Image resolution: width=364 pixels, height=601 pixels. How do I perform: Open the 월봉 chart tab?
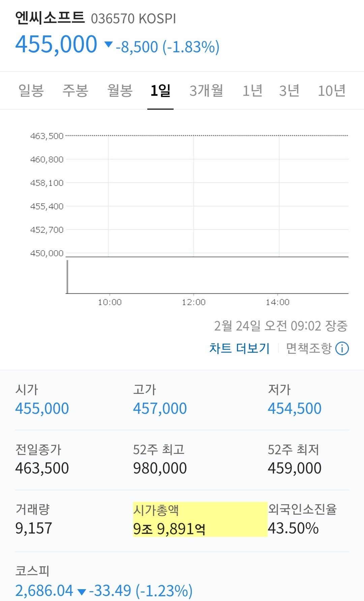tap(120, 90)
